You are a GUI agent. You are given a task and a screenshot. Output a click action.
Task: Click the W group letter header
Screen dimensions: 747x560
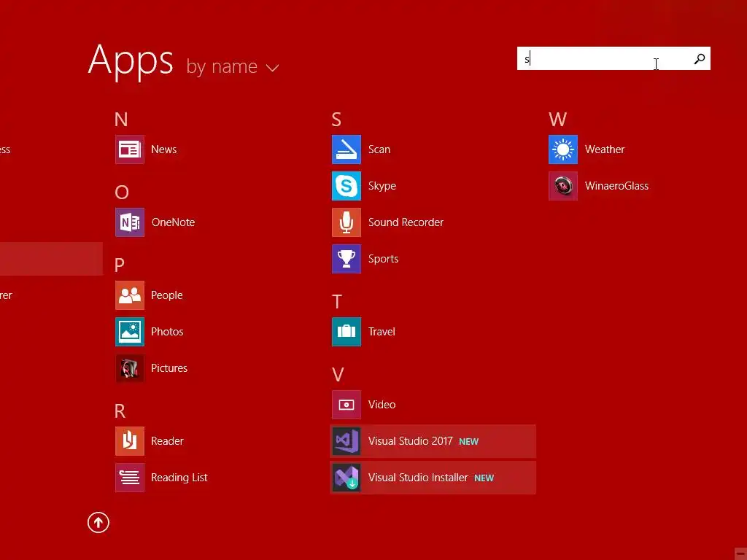[557, 119]
